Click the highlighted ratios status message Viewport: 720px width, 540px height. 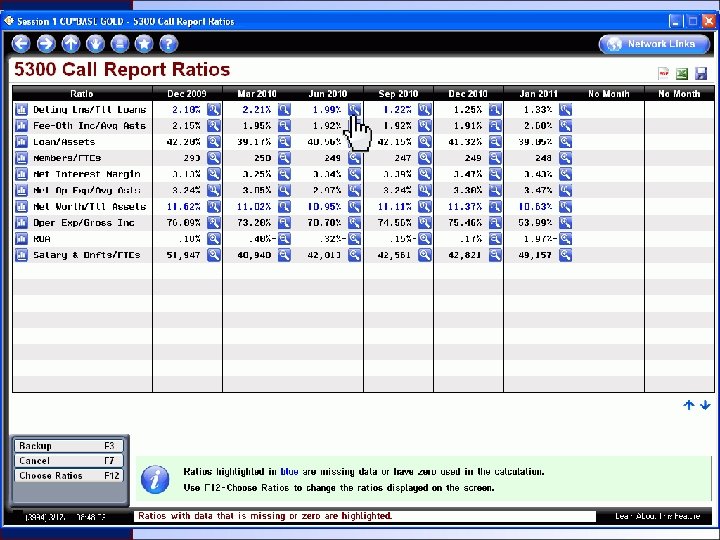pyautogui.click(x=265, y=516)
